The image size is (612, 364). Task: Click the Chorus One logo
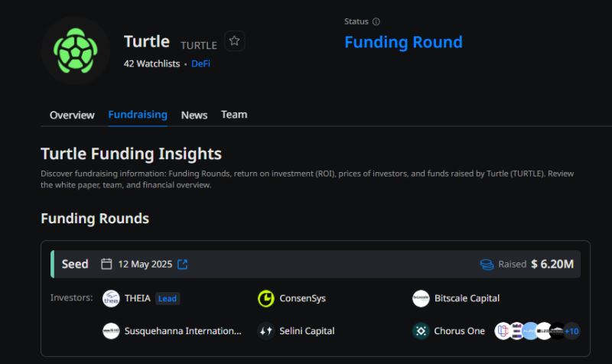point(421,331)
